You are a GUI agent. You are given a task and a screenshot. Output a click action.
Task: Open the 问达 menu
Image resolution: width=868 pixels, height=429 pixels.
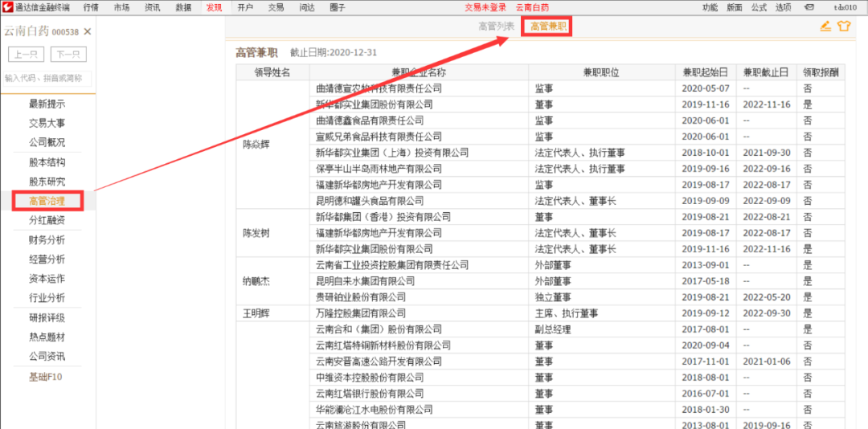click(x=307, y=7)
